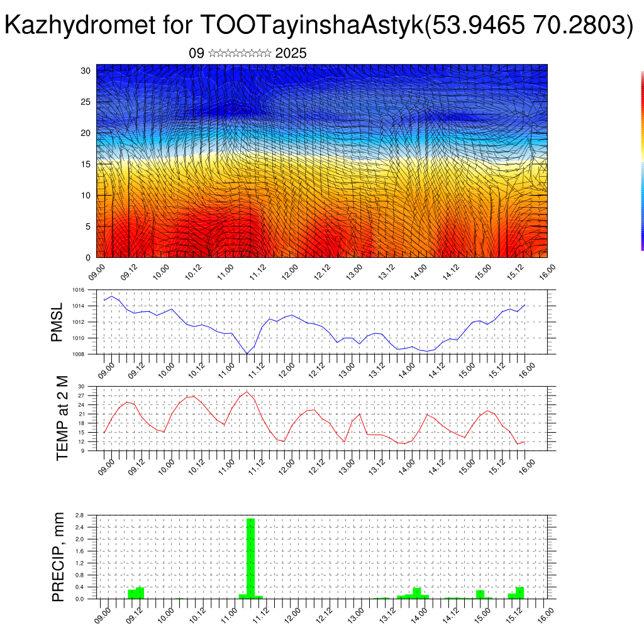
Task: Click "11.12" under the cross-section chart
Action: (258, 272)
